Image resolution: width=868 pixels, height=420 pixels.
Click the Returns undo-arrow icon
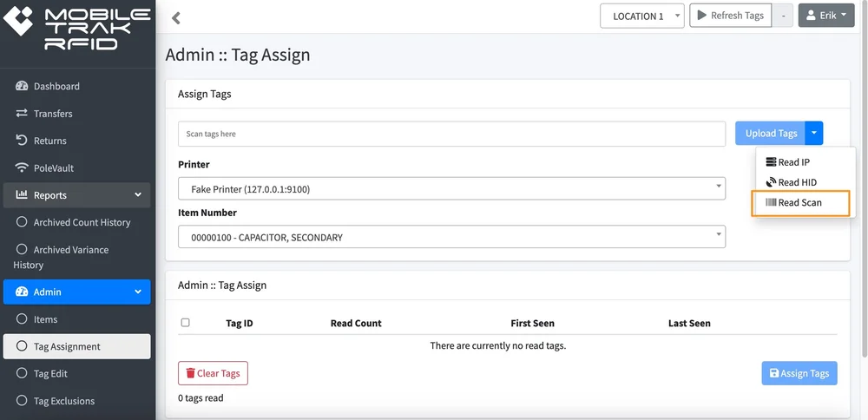pyautogui.click(x=22, y=140)
